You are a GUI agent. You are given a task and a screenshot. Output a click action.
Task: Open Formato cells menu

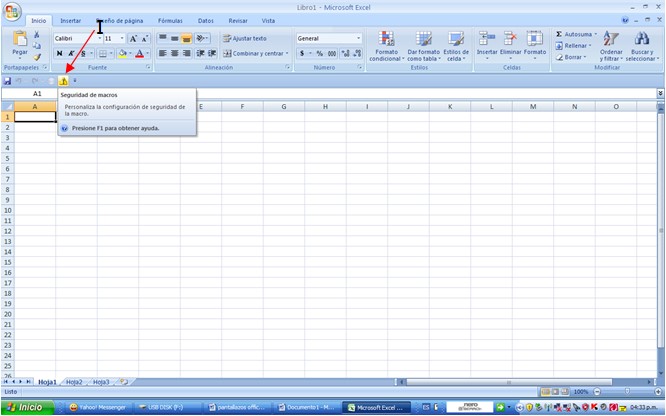point(535,44)
